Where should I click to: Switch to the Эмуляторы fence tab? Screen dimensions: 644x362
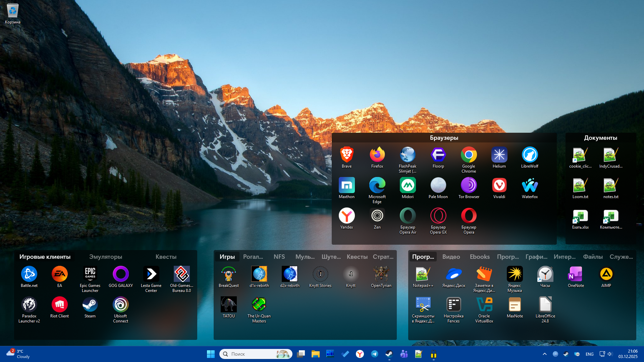click(105, 257)
